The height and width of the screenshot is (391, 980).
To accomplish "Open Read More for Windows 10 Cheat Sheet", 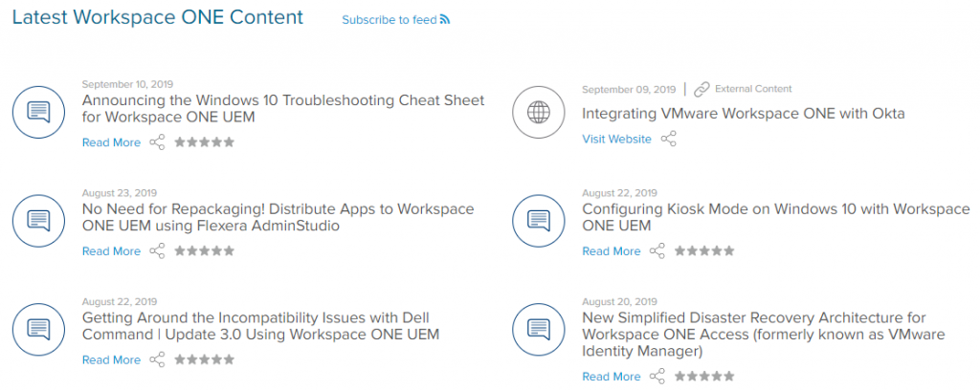I will 111,142.
